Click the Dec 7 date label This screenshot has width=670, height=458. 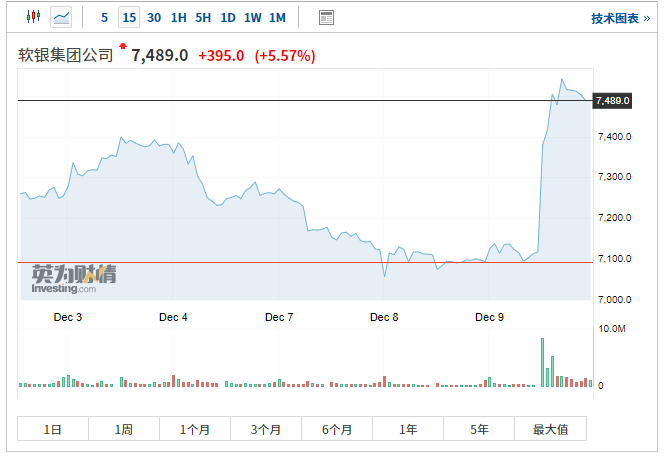point(279,317)
